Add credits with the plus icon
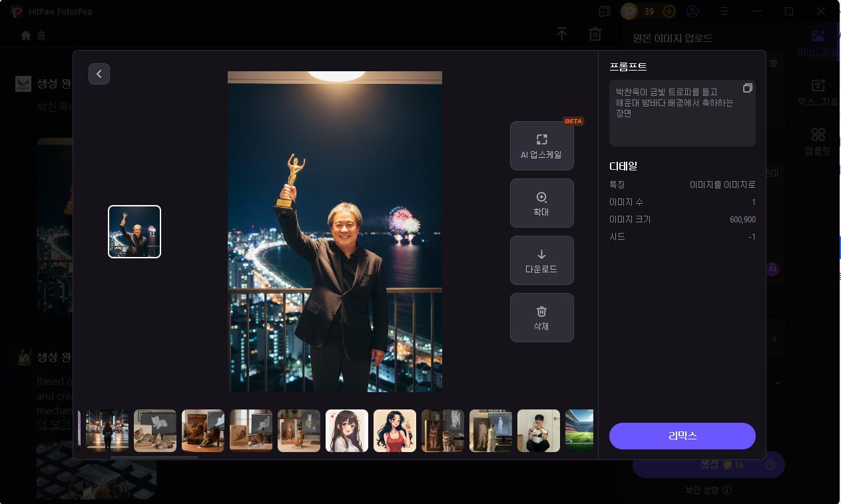 pos(669,11)
